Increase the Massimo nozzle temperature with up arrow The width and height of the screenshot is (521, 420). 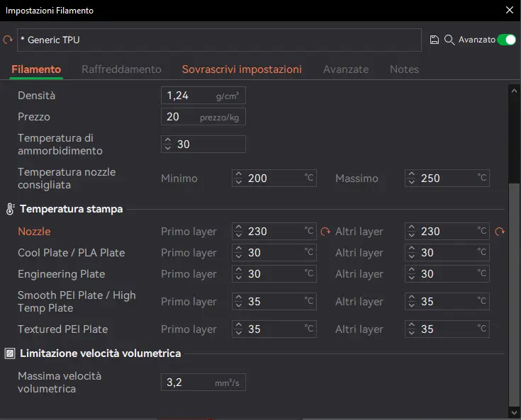click(x=411, y=174)
